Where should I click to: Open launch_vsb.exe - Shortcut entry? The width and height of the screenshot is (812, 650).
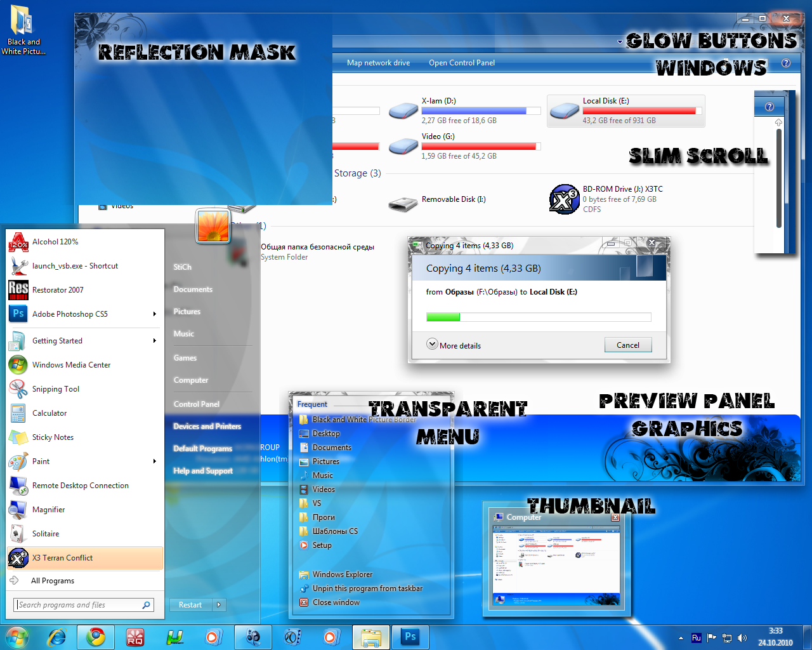click(85, 266)
